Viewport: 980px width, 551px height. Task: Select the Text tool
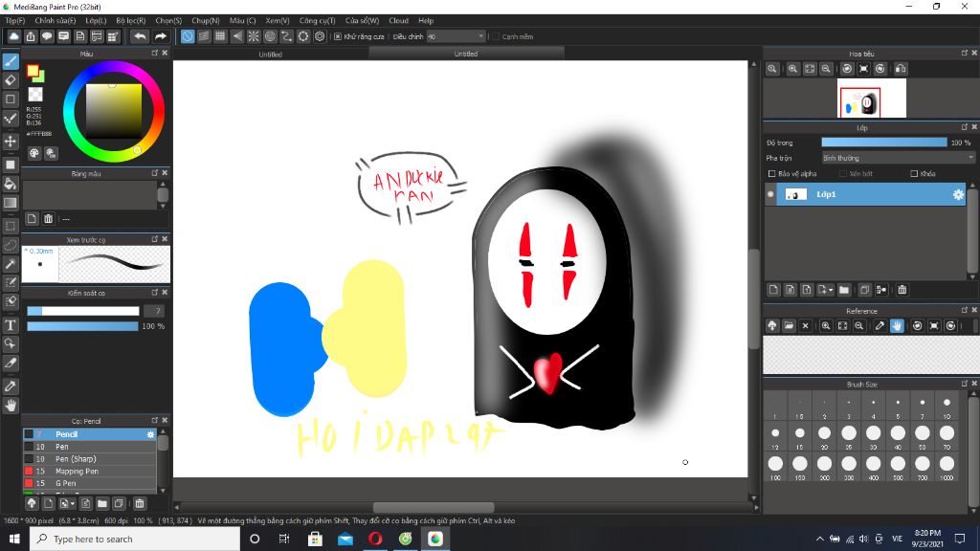11,325
